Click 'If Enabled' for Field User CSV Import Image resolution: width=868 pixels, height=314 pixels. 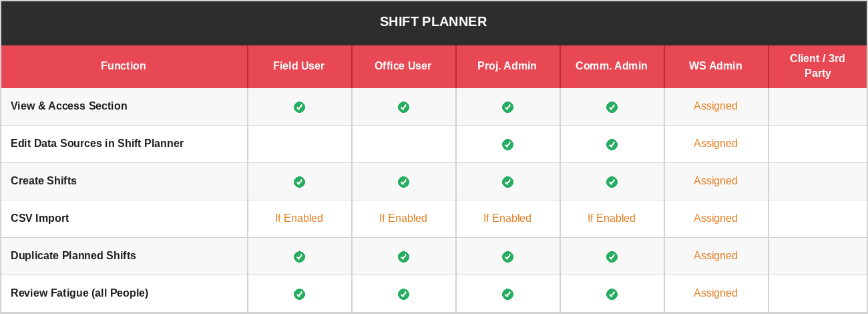point(299,218)
